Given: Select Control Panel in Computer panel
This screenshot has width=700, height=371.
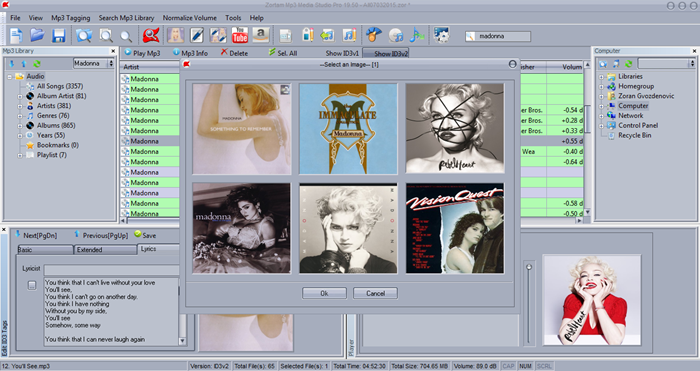Looking at the screenshot, I should click(638, 125).
